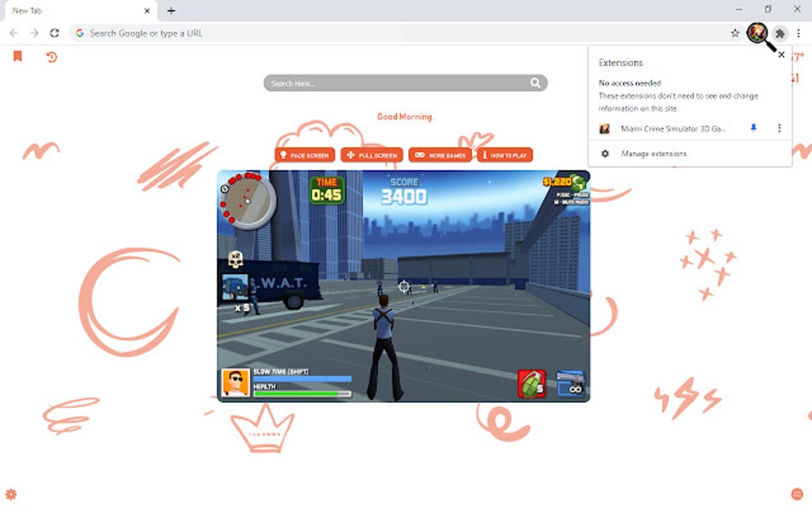Click the Extensions popup heading
Image resolution: width=812 pixels, height=508 pixels.
620,63
